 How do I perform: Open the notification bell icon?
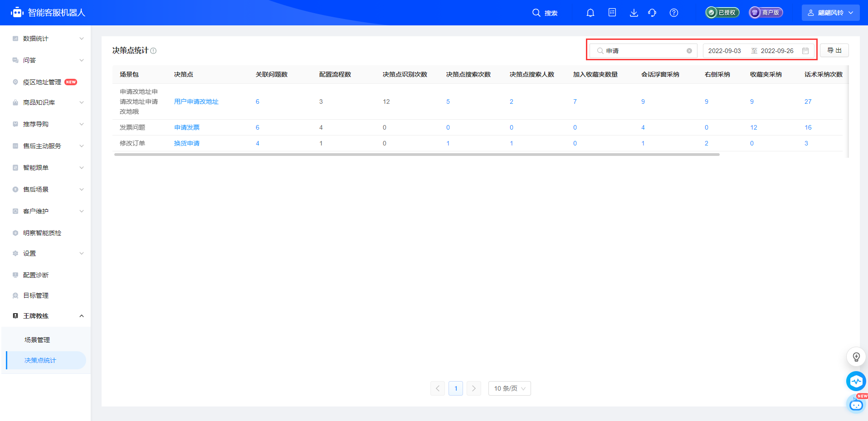pyautogui.click(x=590, y=13)
